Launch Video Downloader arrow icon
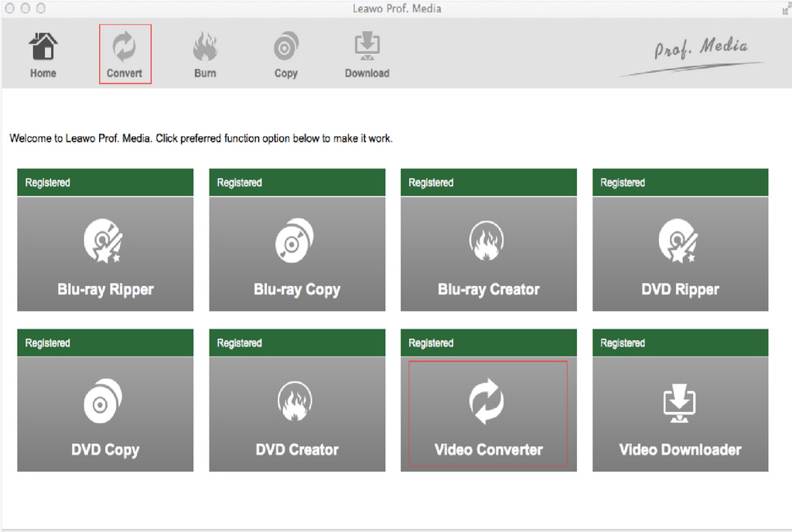Viewport: 792px width, 532px height. 679,403
